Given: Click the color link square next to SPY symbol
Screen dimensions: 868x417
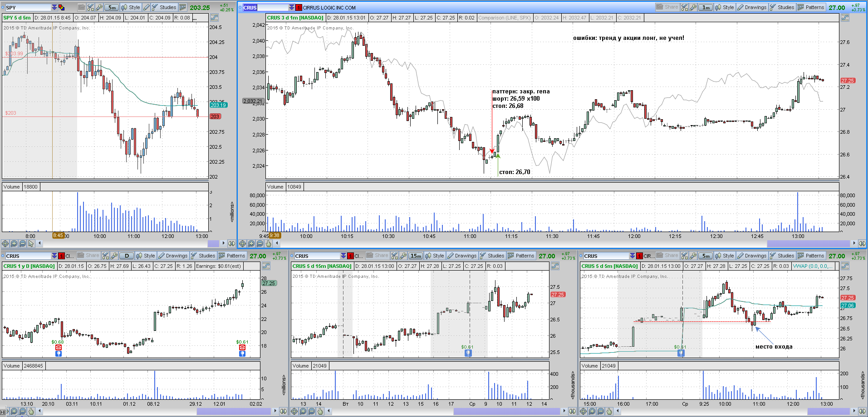Looking at the screenshot, I should click(61, 8).
